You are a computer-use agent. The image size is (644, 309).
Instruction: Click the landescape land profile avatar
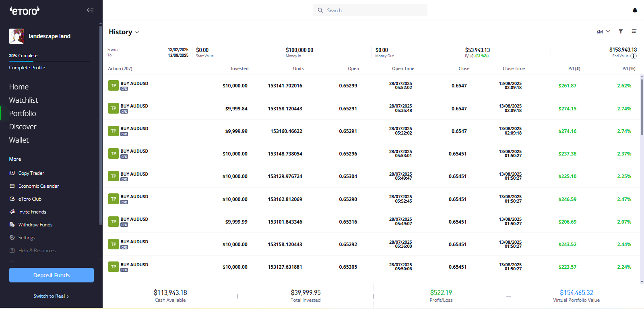point(17,36)
